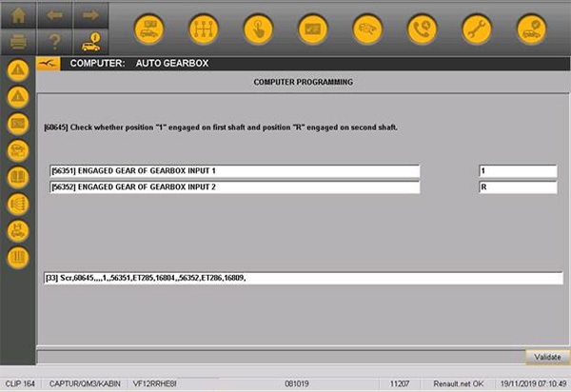Open the phone support icon
Image resolution: width=571 pixels, height=392 pixels.
[x=422, y=29]
